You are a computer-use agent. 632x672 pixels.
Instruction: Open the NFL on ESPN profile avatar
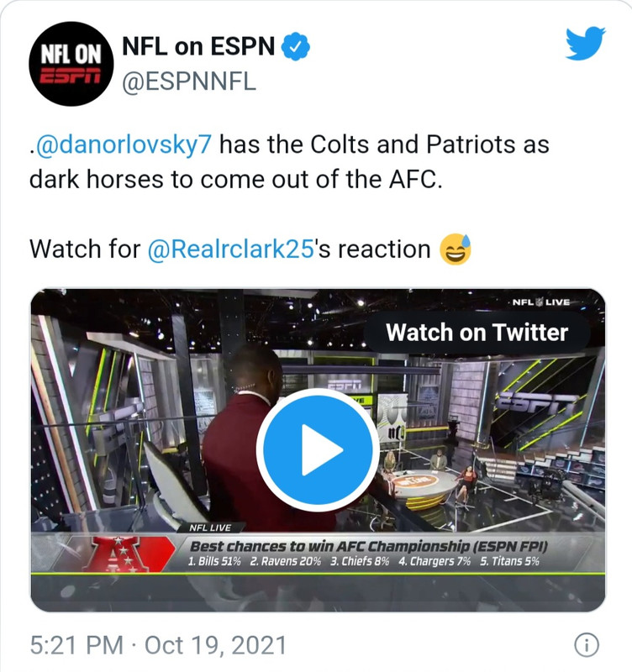tap(71, 64)
